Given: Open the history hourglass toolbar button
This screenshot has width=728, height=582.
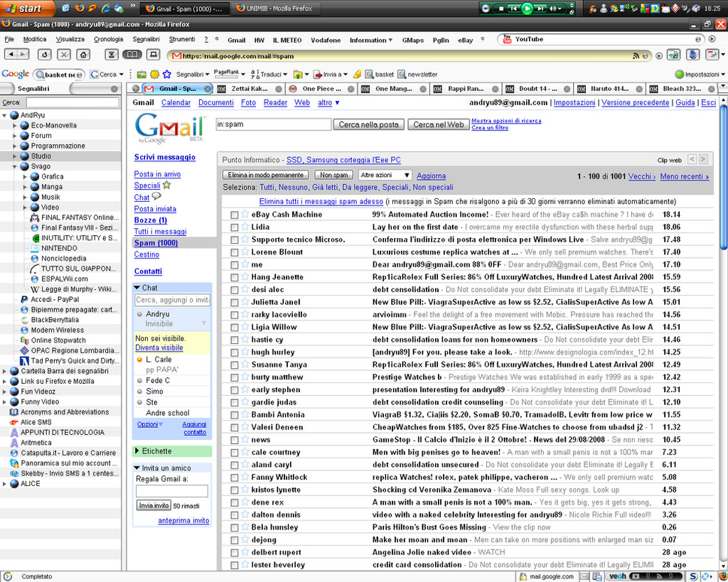Looking at the screenshot, I should (x=112, y=55).
